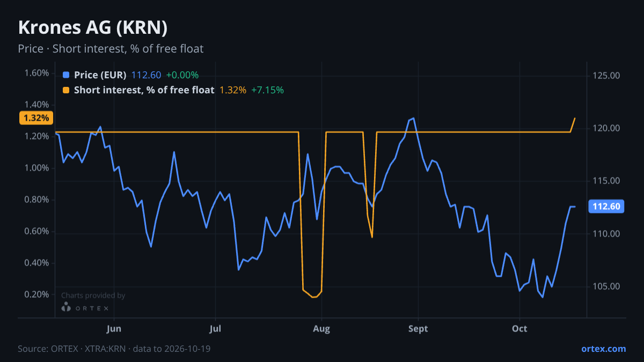Viewport: 644px width, 362px height.
Task: Click the 1.60% left axis label
Action: (x=37, y=73)
